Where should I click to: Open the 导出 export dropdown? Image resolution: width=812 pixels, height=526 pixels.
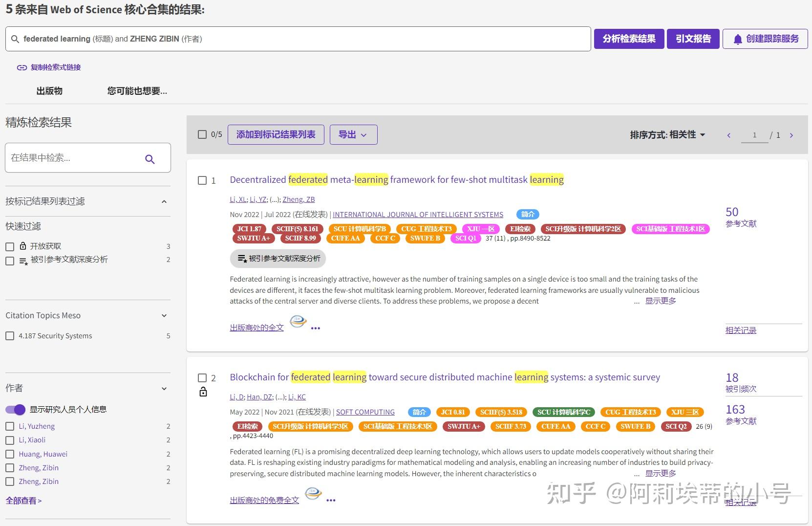(353, 134)
